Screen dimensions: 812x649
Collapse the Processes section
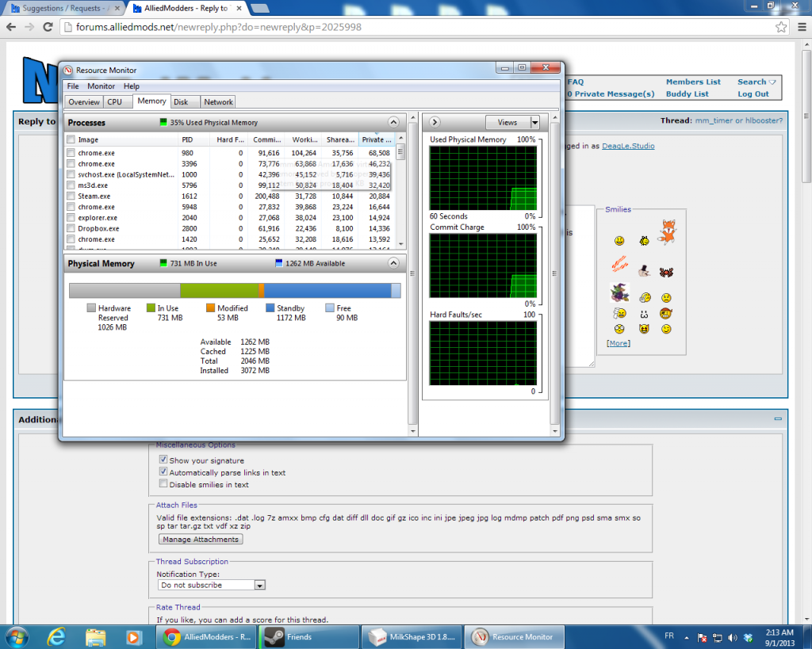point(393,122)
